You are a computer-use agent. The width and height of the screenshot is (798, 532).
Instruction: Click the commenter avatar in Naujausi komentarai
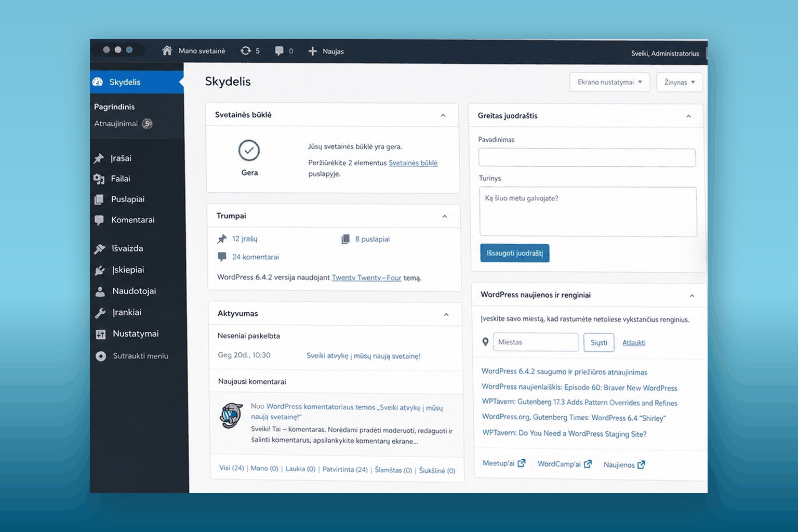click(x=231, y=415)
